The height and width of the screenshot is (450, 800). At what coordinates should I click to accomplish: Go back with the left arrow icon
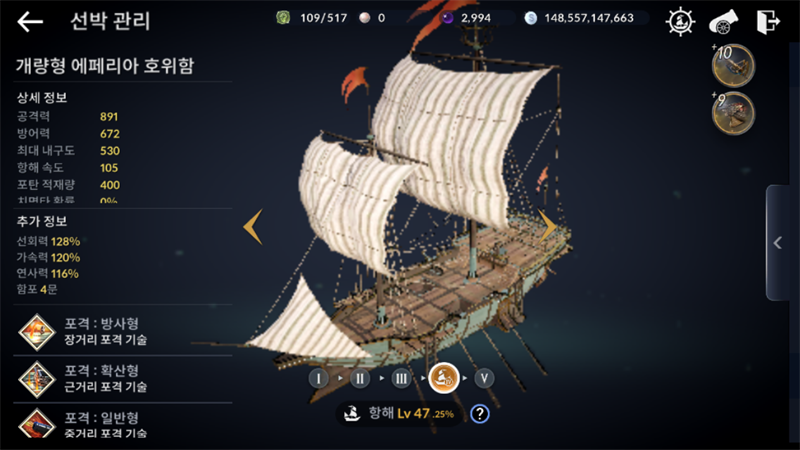point(30,21)
